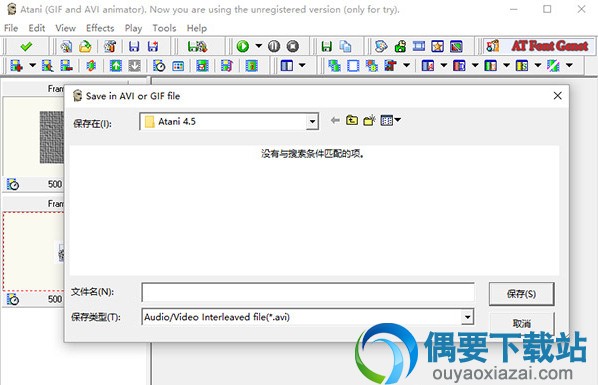Viewport: 598px width, 385px height.
Task: Open the Tools menu
Action: tap(164, 28)
